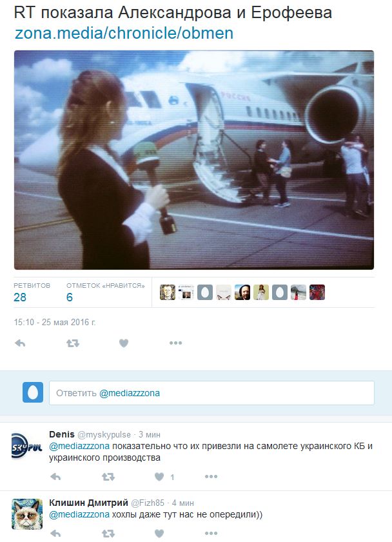Open the airplane photo in the tweet

point(194,160)
